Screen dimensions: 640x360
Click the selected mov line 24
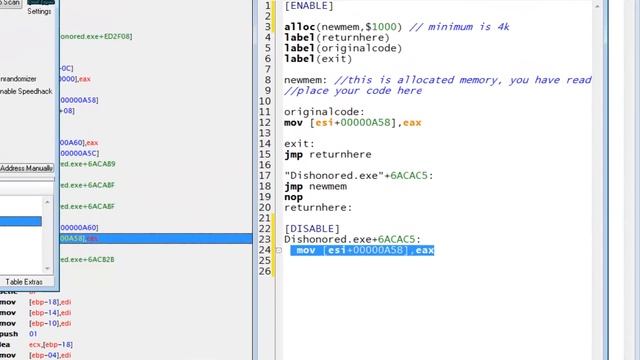pyautogui.click(x=362, y=250)
